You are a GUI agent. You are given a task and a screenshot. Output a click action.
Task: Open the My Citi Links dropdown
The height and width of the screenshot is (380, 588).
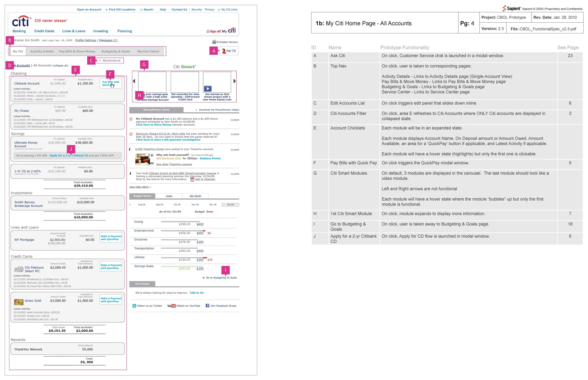click(x=219, y=10)
